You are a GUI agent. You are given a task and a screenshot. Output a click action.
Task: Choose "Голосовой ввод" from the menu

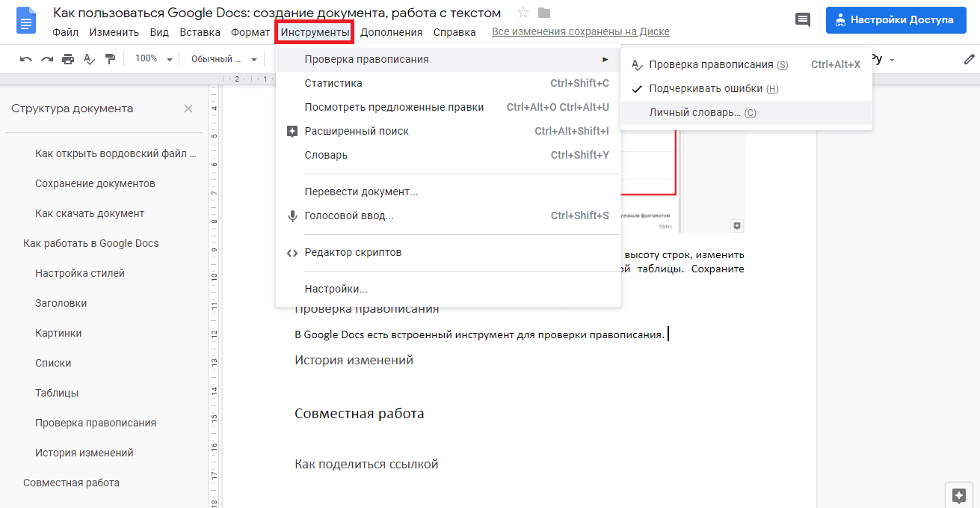point(348,215)
